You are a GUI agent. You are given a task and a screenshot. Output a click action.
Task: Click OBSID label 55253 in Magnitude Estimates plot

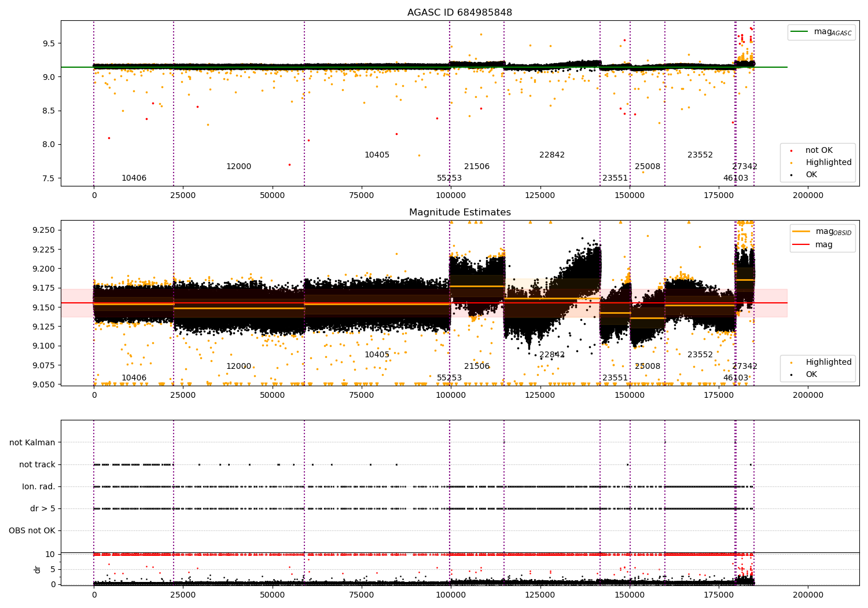449,378
